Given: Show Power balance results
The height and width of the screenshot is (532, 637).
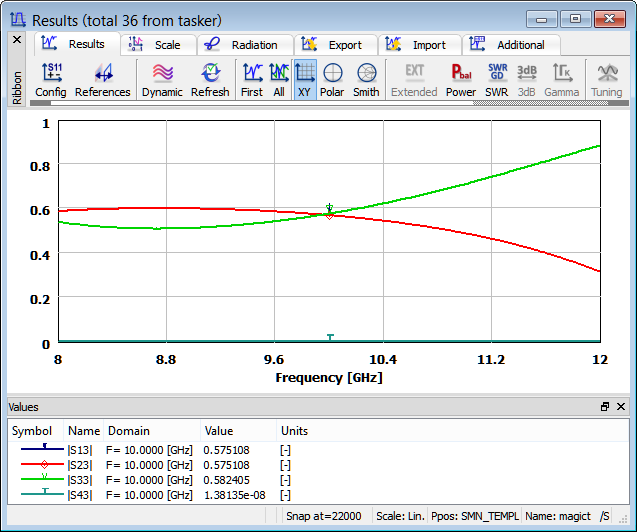Looking at the screenshot, I should [x=461, y=79].
